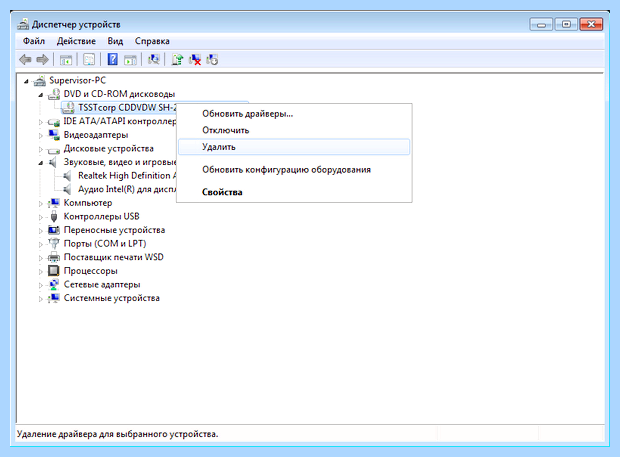Click the Uninstall device icon with red X
This screenshot has width=620, height=457.
(x=195, y=60)
